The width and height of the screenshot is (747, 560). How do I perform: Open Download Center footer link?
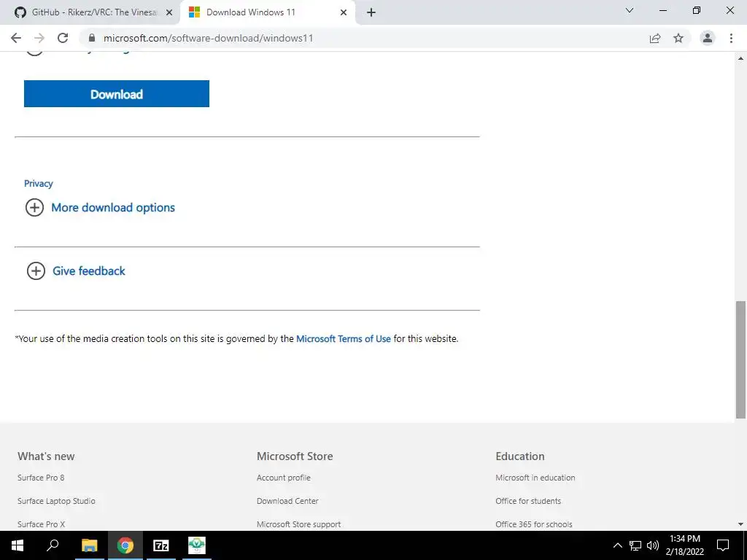pos(287,501)
